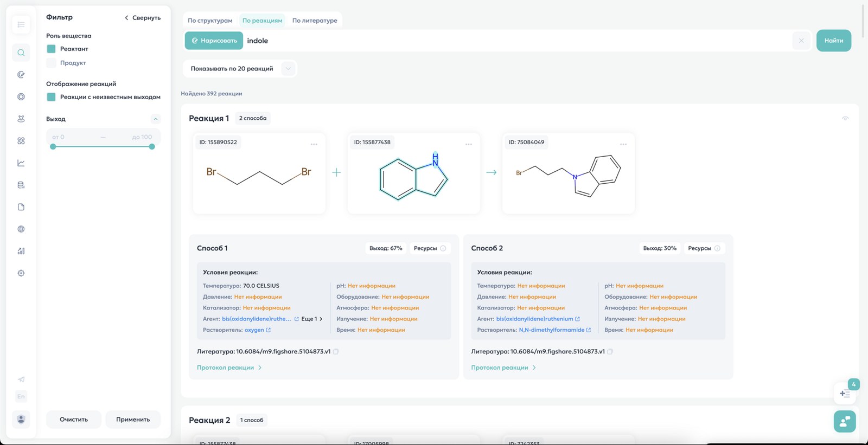Open the database icon in sidebar
This screenshot has width=868, height=445.
pos(21,185)
